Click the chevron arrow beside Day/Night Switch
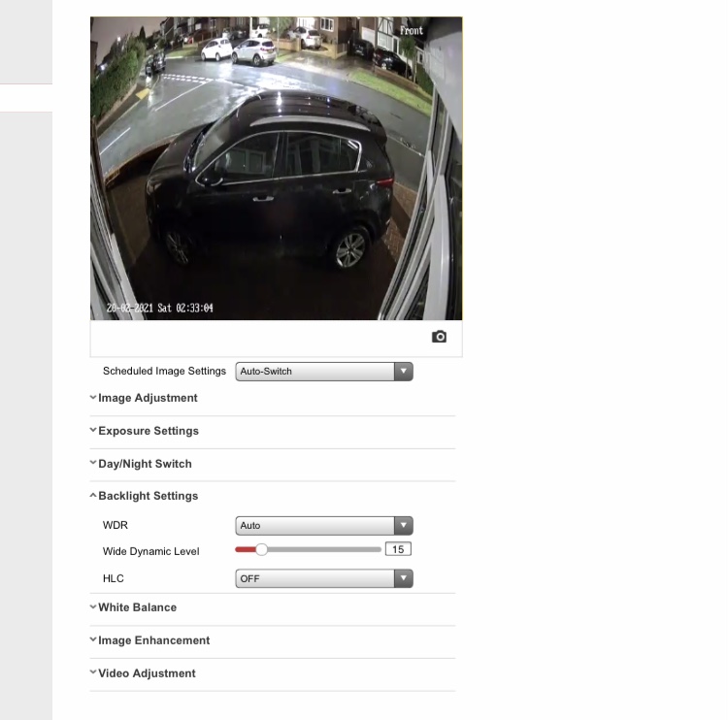Screen dimensions: 728x720 [x=93, y=464]
